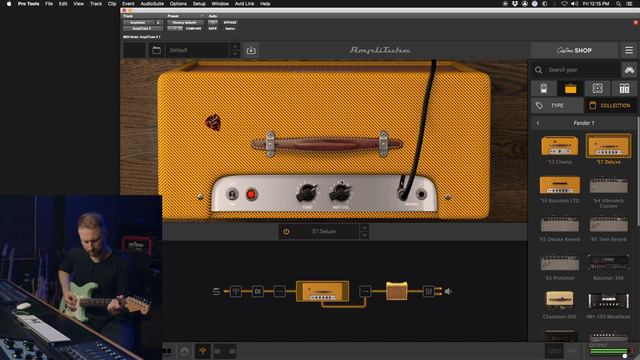Filter gear by TYPE
This screenshot has width=640, height=360.
click(x=557, y=106)
